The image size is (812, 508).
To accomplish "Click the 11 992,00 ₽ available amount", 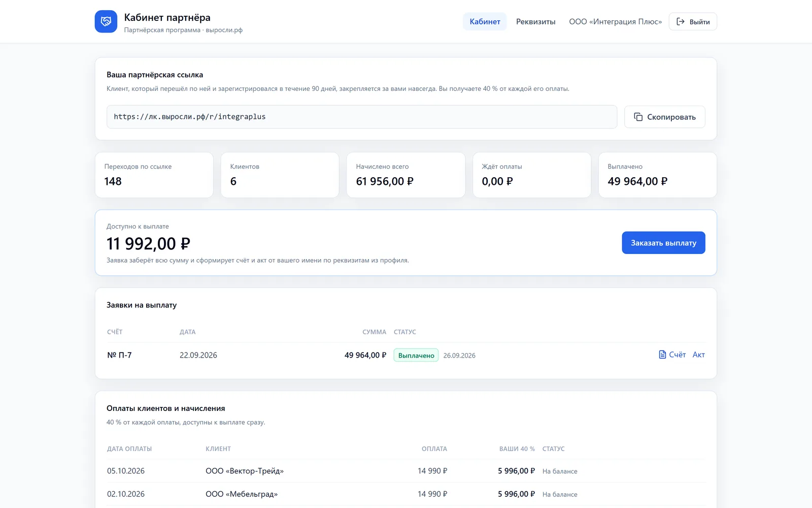I will 148,244.
